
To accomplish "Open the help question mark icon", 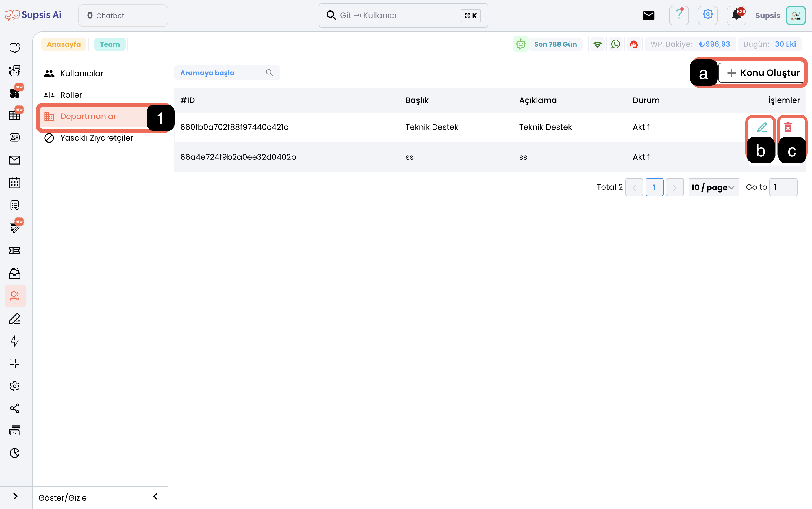I will tap(679, 15).
